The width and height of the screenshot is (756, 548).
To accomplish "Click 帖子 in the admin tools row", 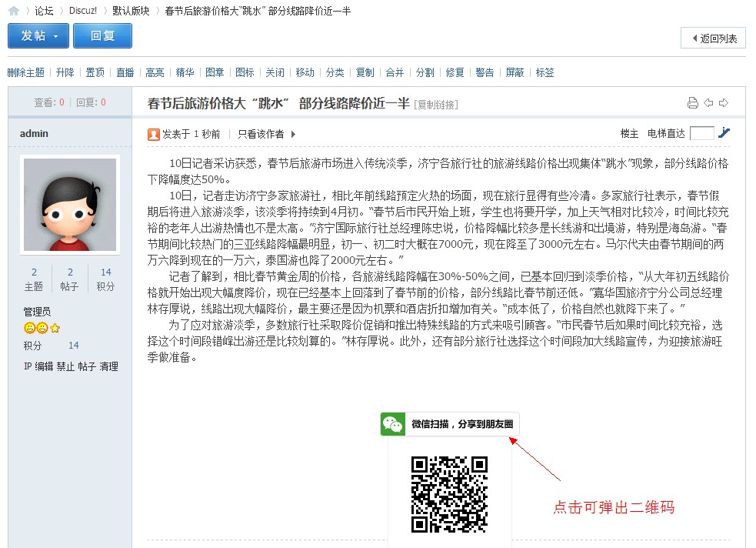I will (87, 366).
